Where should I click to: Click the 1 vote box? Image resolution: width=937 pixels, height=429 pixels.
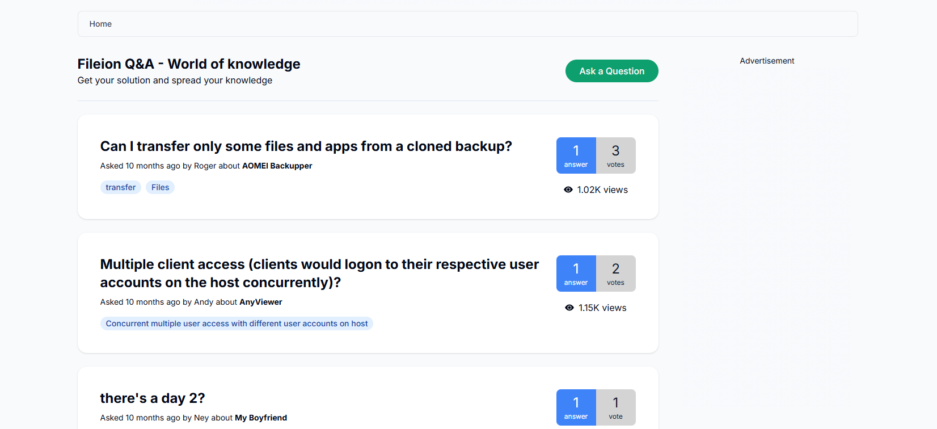(x=615, y=407)
